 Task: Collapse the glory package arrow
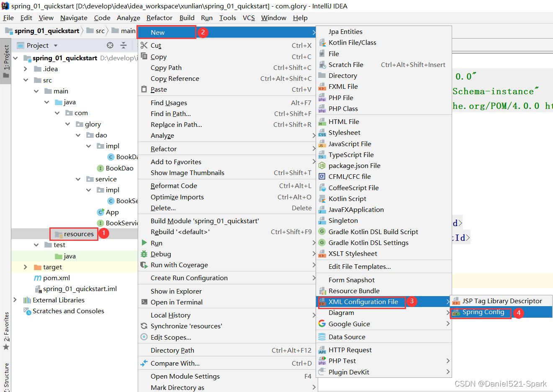67,124
